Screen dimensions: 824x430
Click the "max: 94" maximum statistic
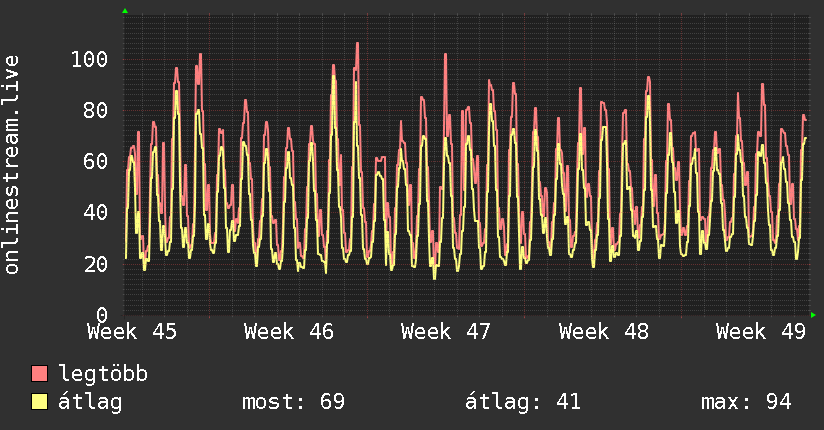[x=746, y=403]
